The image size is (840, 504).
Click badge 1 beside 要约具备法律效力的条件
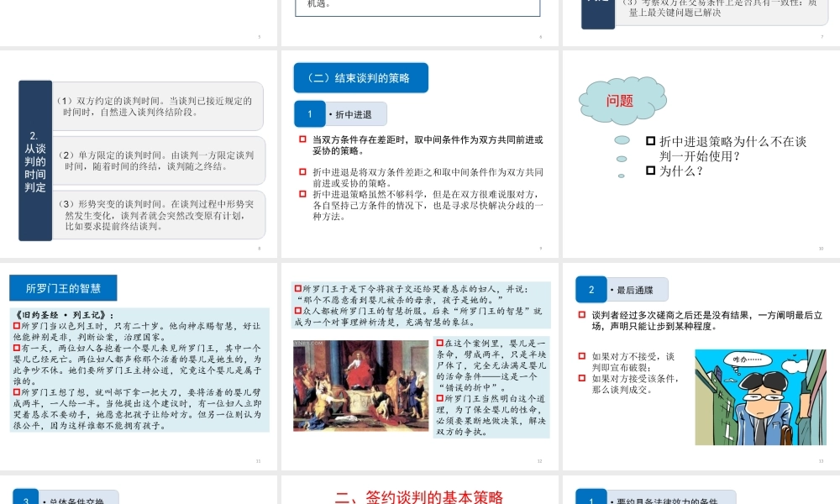click(591, 498)
